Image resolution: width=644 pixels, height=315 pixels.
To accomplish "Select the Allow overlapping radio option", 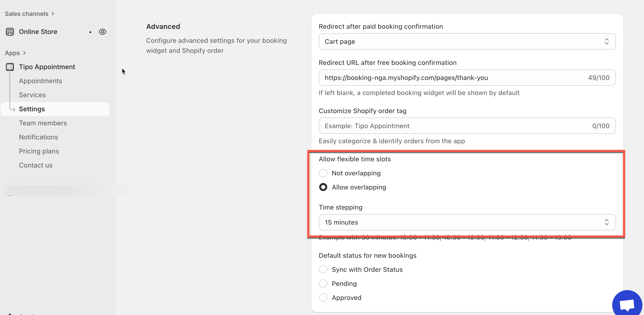I will [x=323, y=187].
